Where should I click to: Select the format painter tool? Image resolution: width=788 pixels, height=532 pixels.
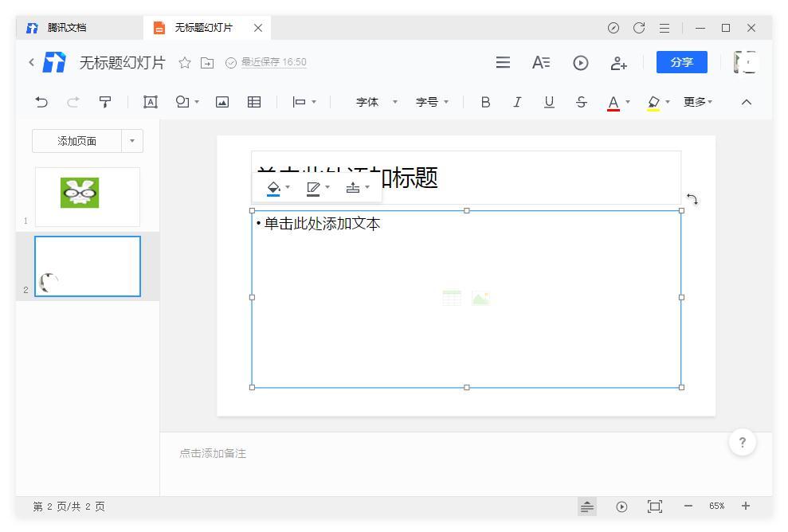pyautogui.click(x=105, y=102)
